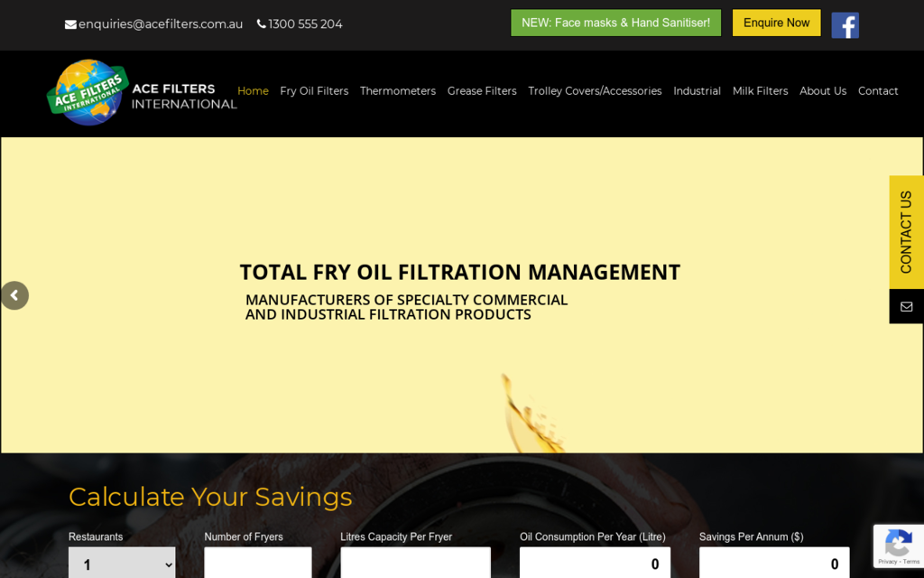Click the green Face masks & Hand Sanitiser button
The height and width of the screenshot is (578, 924).
tap(615, 23)
